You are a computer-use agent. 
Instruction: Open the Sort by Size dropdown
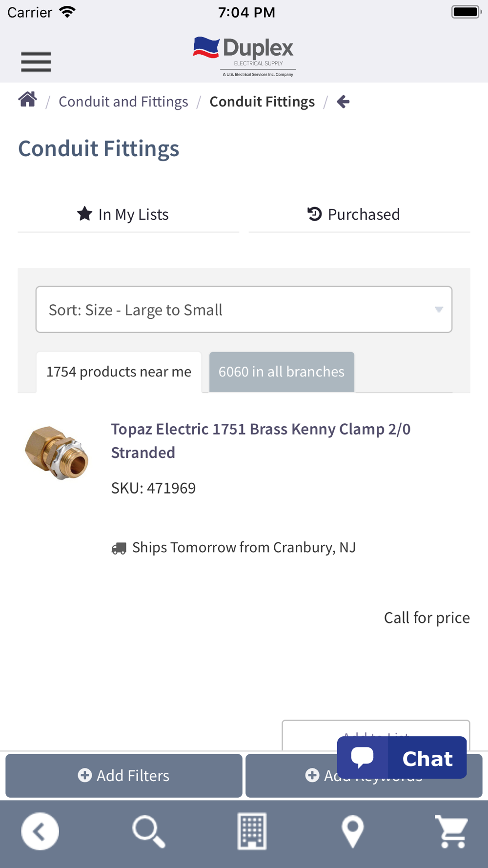coord(244,310)
